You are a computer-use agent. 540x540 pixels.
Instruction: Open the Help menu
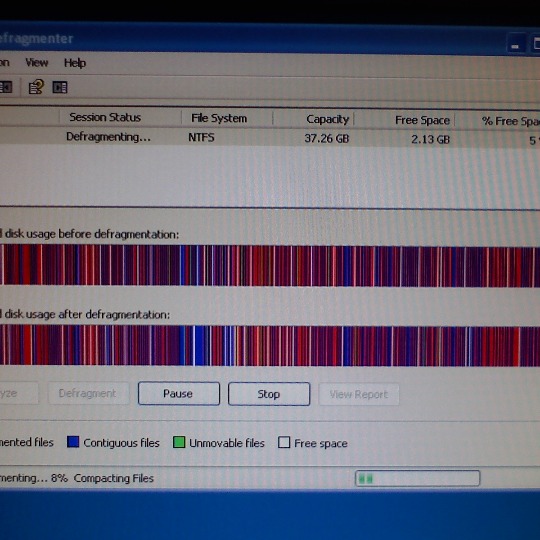click(75, 63)
